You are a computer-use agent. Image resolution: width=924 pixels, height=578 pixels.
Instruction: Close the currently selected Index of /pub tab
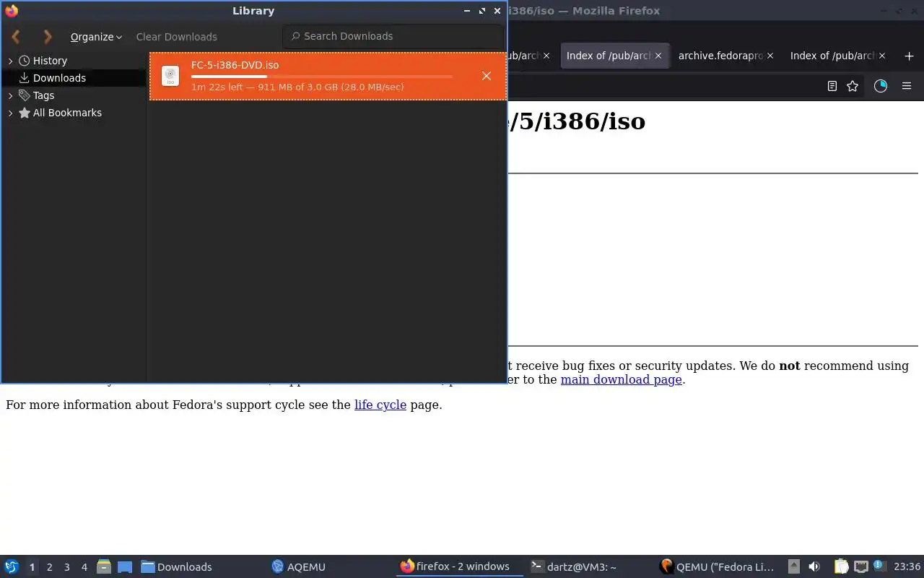[658, 56]
